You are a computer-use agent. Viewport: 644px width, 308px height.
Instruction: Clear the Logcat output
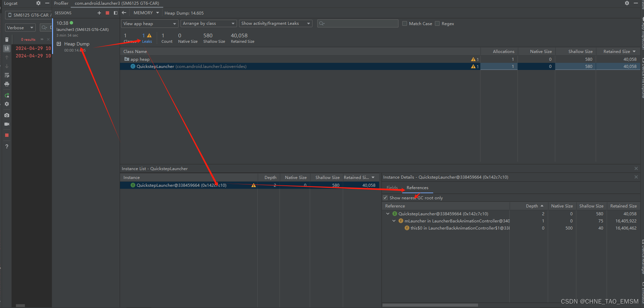[7, 39]
